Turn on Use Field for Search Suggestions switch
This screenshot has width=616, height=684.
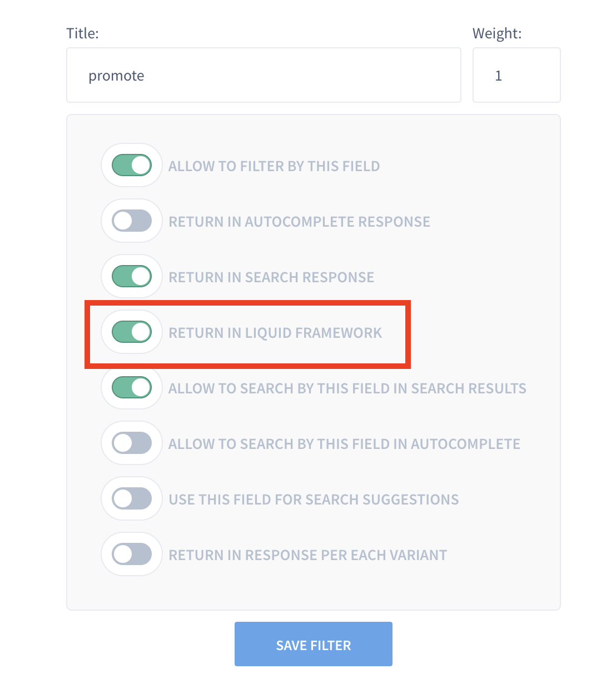[132, 498]
